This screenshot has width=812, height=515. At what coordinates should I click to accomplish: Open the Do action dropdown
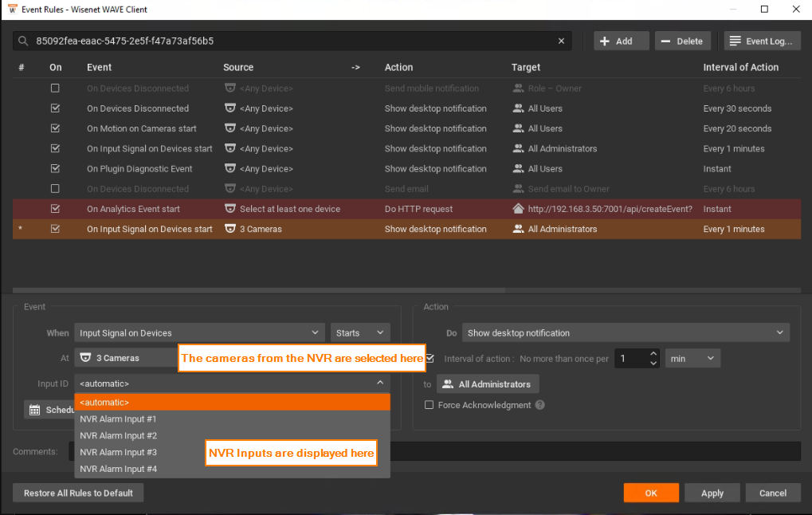[626, 332]
